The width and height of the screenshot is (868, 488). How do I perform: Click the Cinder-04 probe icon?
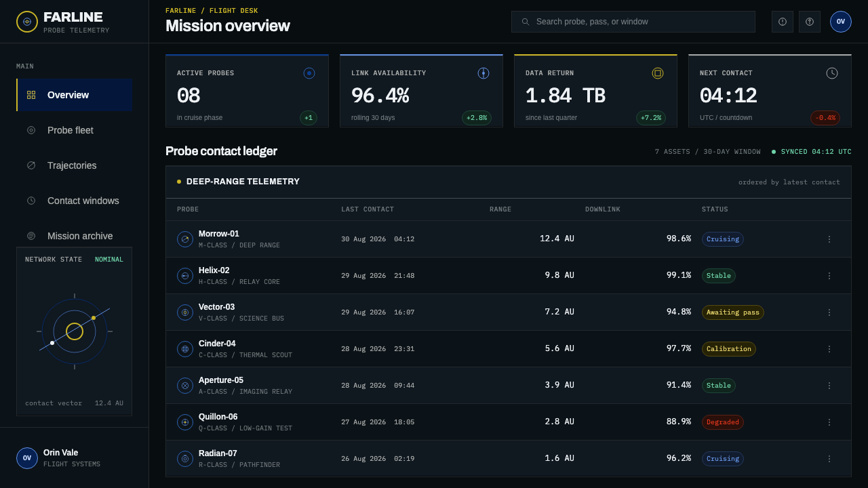pyautogui.click(x=185, y=349)
